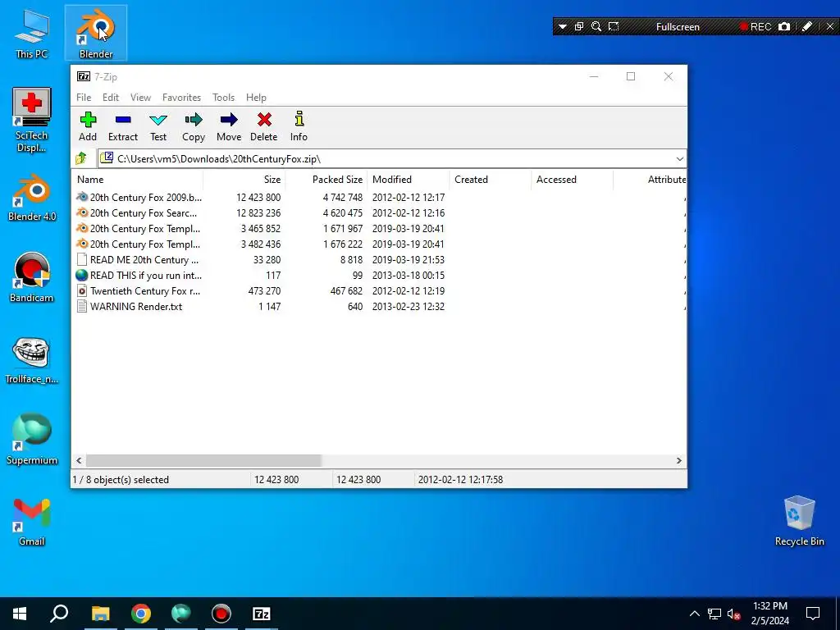Viewport: 840px width, 630px height.
Task: Click the magnifier search icon in recorder bar
Action: pyautogui.click(x=596, y=27)
